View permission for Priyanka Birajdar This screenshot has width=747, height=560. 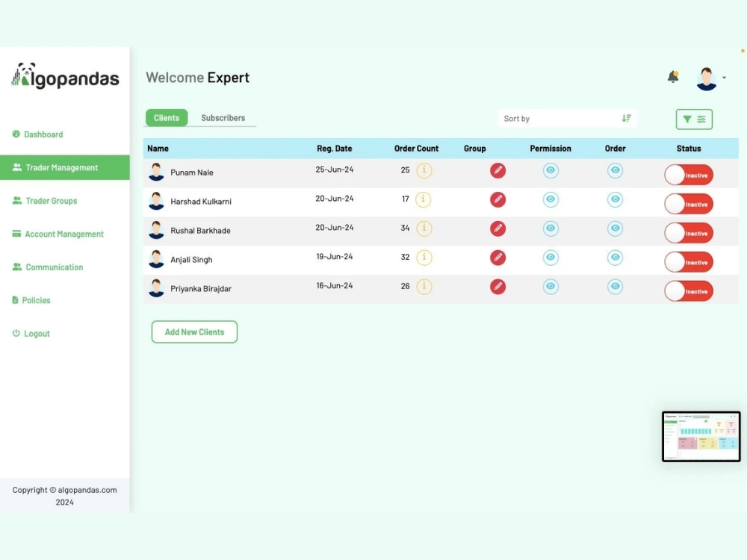(x=551, y=286)
